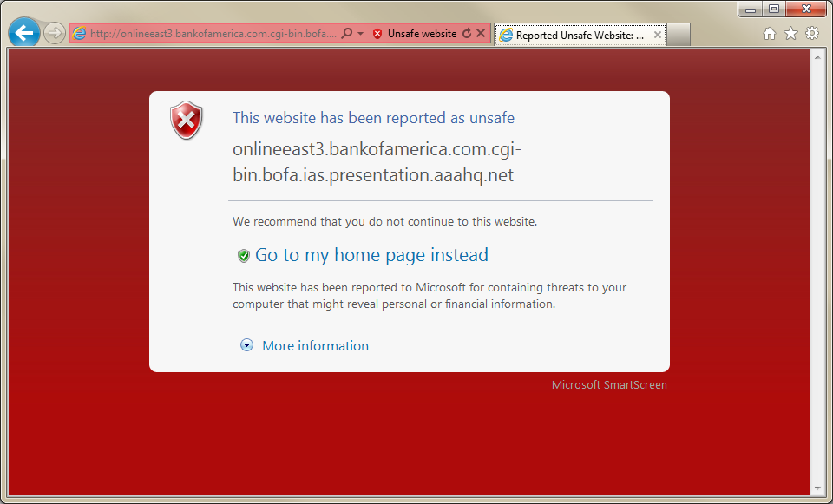Refresh the page with reload icon

click(467, 34)
